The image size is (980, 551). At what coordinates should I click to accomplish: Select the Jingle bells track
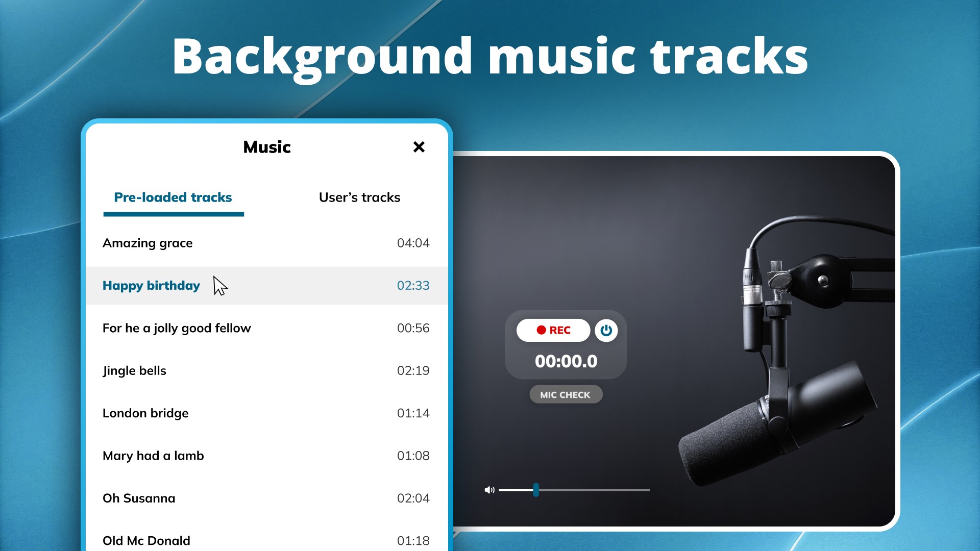[x=134, y=371]
